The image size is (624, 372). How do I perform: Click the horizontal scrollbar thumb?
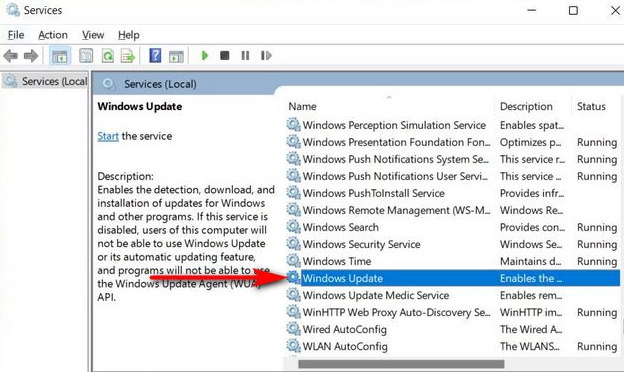401,364
